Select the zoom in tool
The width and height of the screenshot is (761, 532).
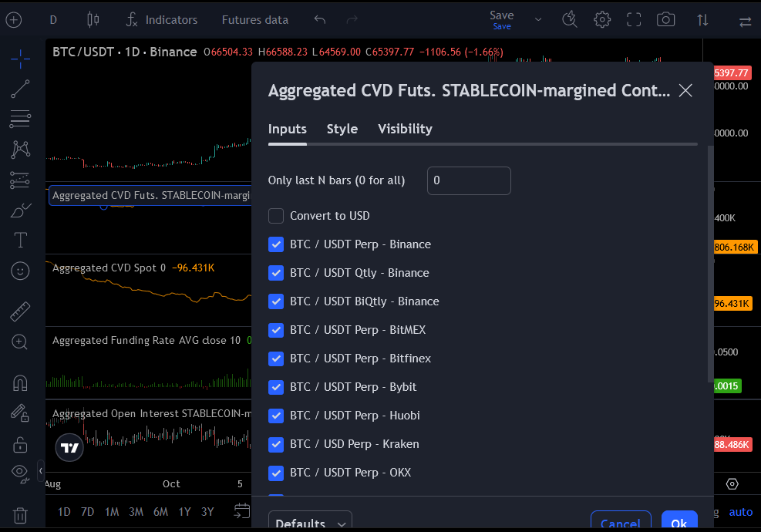point(19,342)
